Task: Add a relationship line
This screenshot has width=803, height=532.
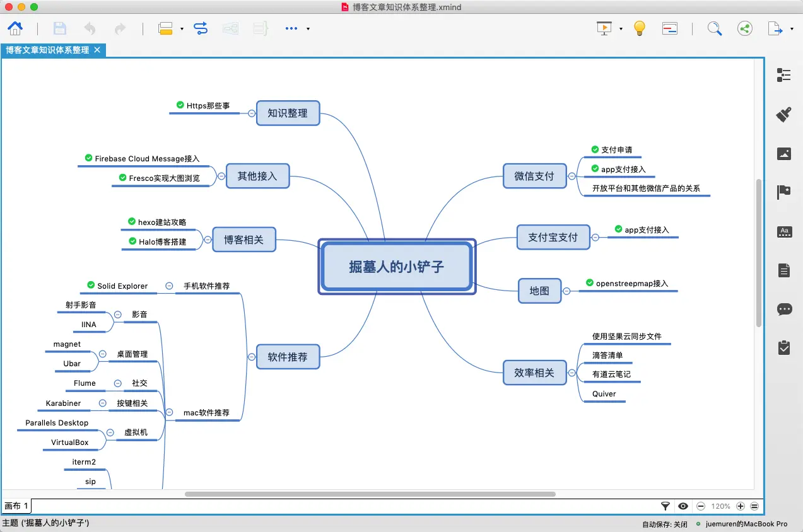Action: 201,28
